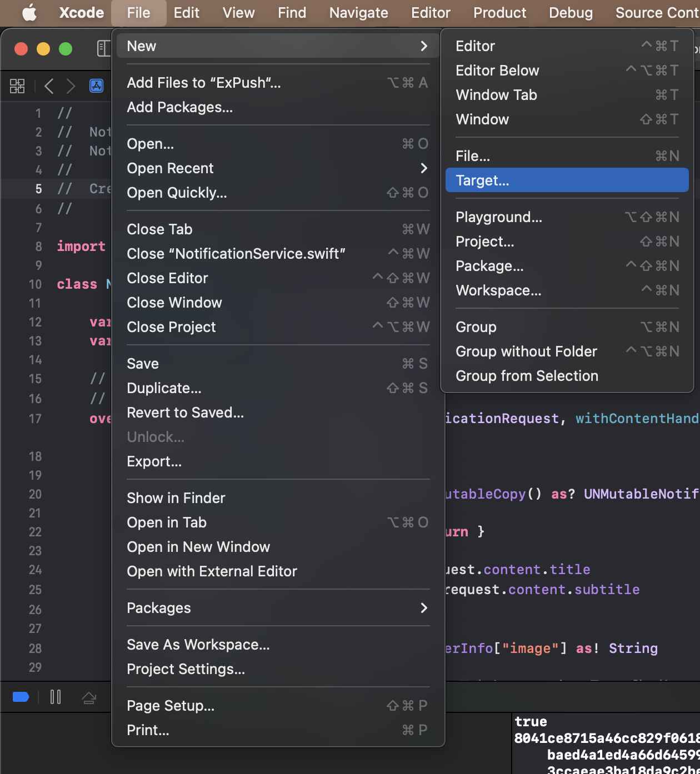This screenshot has width=700, height=774.
Task: Select New Project…
Action: click(x=567, y=242)
